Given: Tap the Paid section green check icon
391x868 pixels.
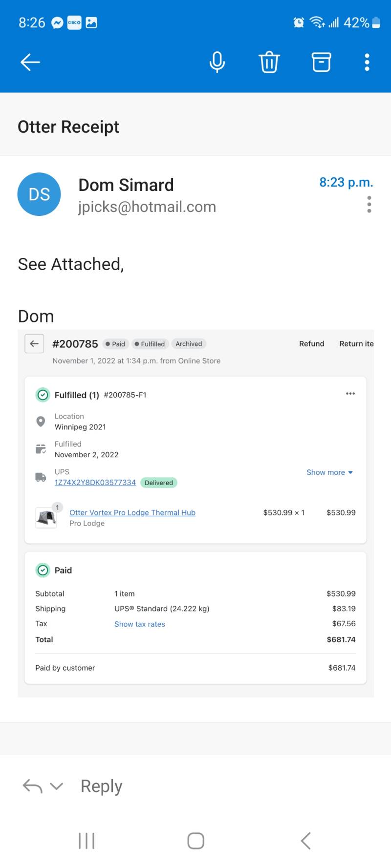Looking at the screenshot, I should coord(43,570).
